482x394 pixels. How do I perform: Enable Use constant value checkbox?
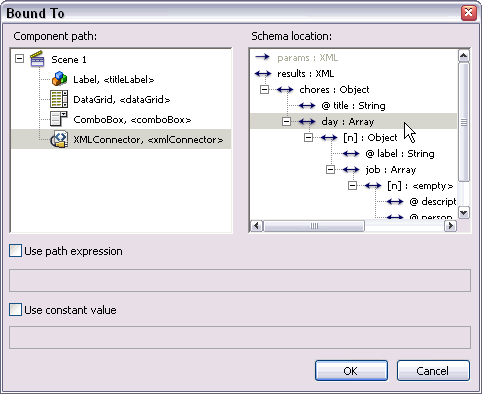(15, 310)
